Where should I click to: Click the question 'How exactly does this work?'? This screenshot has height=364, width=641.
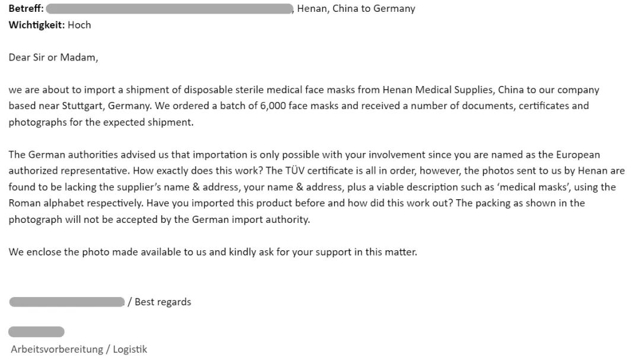point(198,170)
